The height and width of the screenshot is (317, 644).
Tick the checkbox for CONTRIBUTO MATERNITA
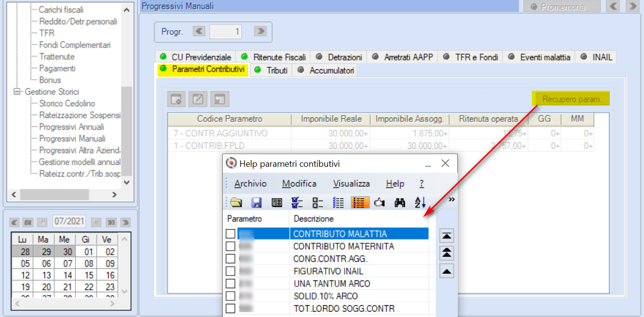231,246
